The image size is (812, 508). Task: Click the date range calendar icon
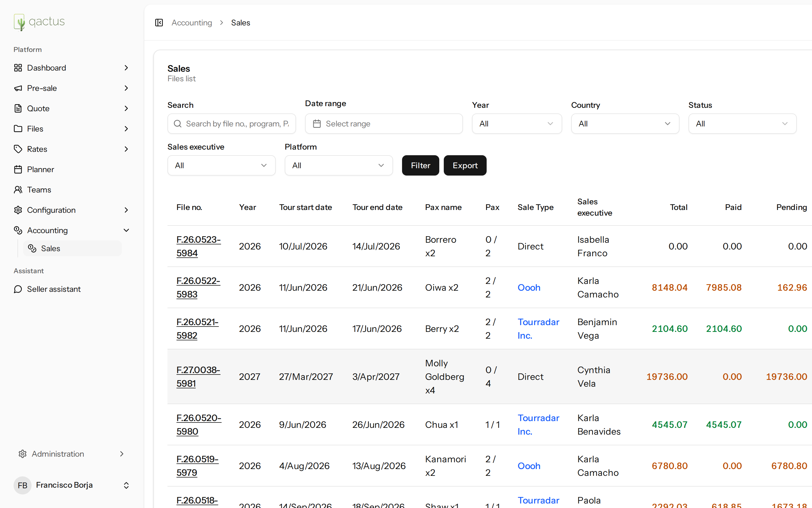[x=317, y=124]
